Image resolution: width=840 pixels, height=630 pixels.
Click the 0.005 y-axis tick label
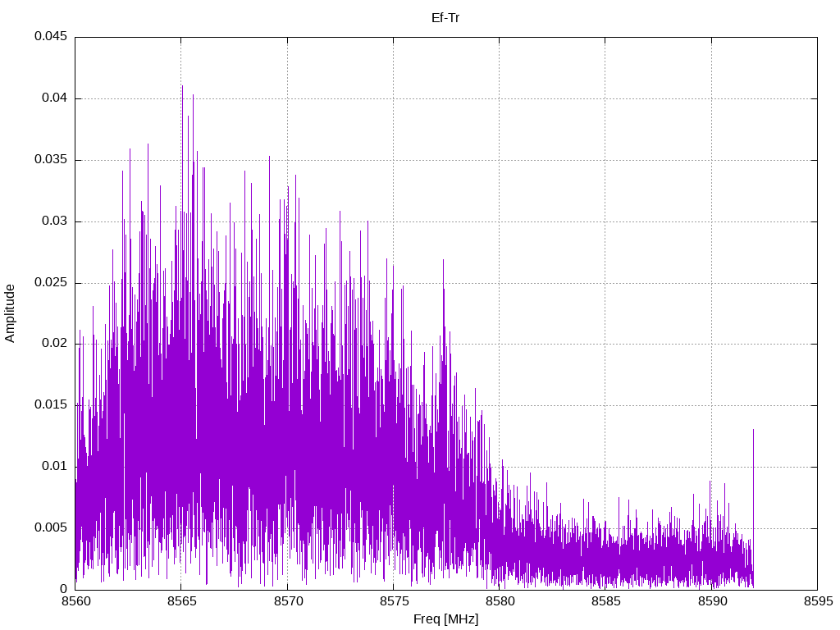pyautogui.click(x=51, y=527)
